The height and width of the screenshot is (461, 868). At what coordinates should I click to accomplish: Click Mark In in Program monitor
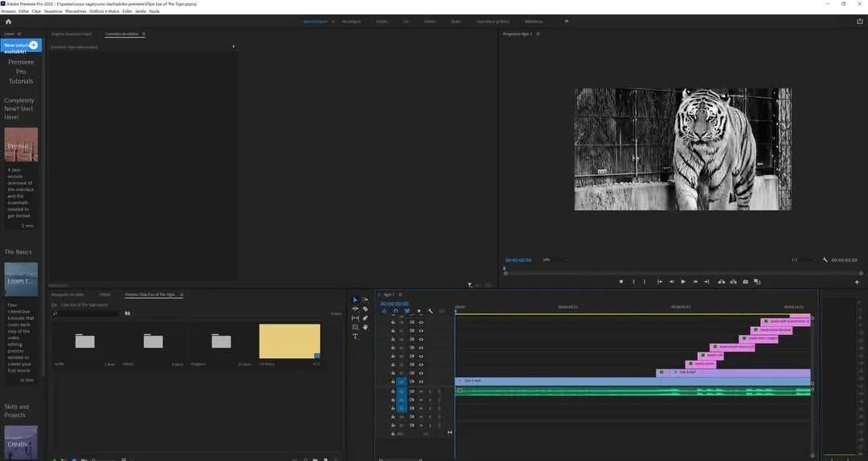(x=634, y=282)
